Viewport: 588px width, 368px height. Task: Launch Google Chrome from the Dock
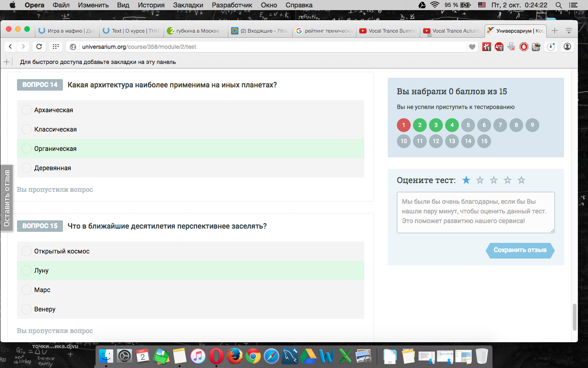point(253,356)
